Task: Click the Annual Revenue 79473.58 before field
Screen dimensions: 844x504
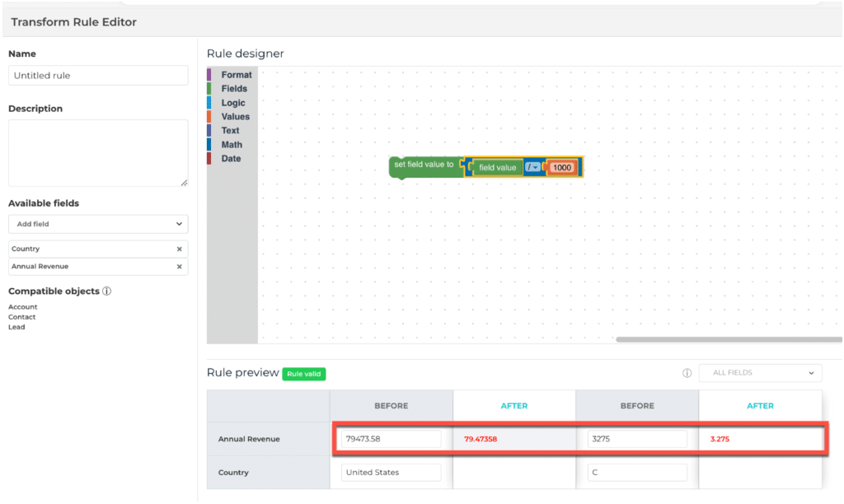Action: (x=391, y=439)
